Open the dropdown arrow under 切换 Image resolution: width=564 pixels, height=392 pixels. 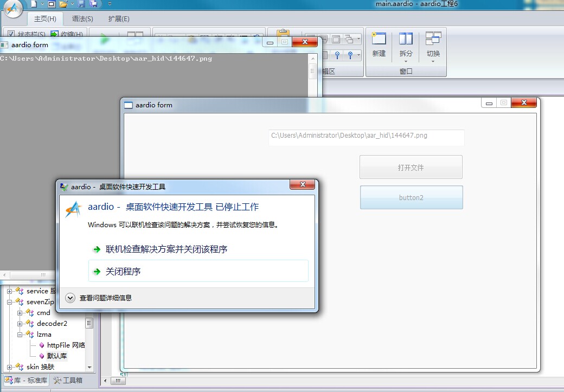click(x=433, y=61)
